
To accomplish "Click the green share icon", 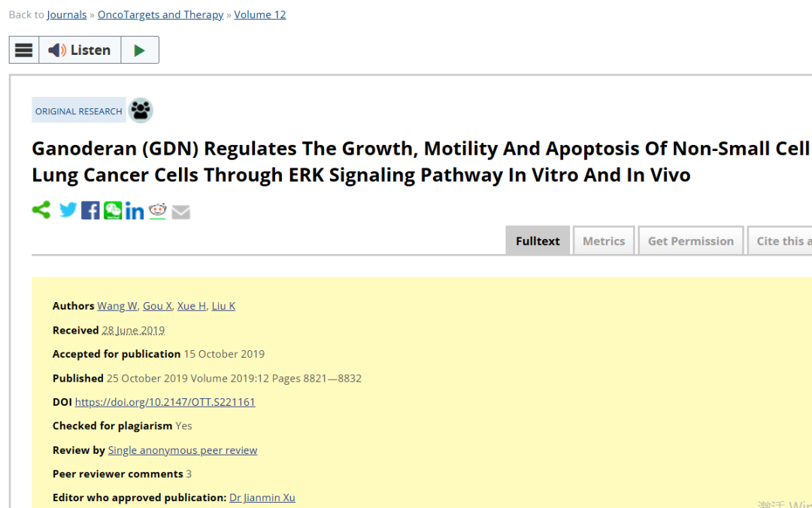I will point(41,210).
